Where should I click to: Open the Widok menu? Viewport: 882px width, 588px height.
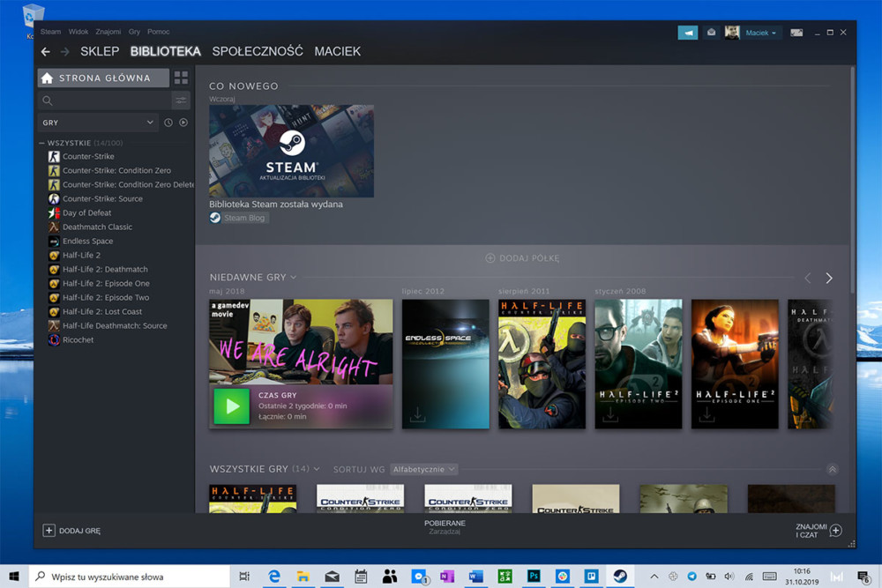(78, 32)
